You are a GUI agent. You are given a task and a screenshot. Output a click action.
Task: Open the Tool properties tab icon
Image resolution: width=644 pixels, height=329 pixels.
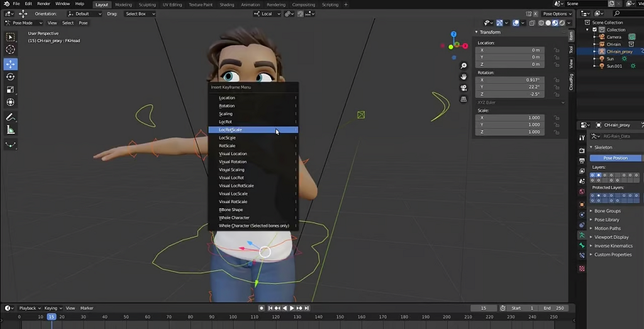click(582, 137)
